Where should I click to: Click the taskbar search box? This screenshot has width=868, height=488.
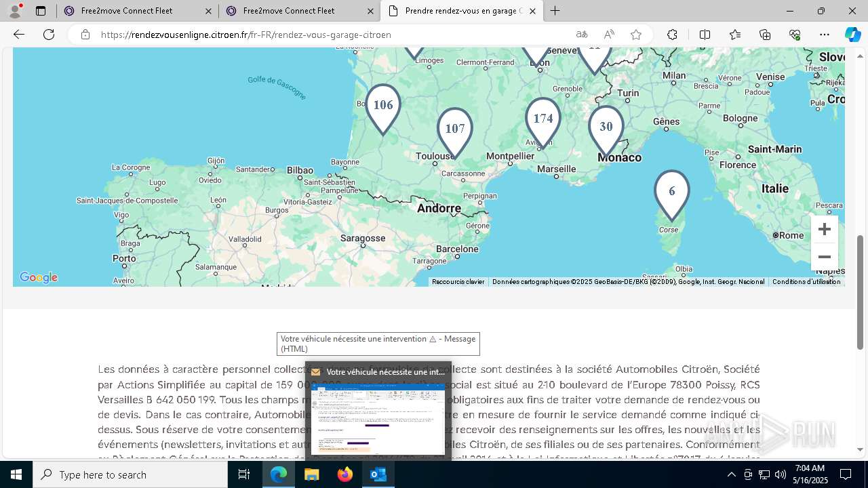pyautogui.click(x=130, y=474)
